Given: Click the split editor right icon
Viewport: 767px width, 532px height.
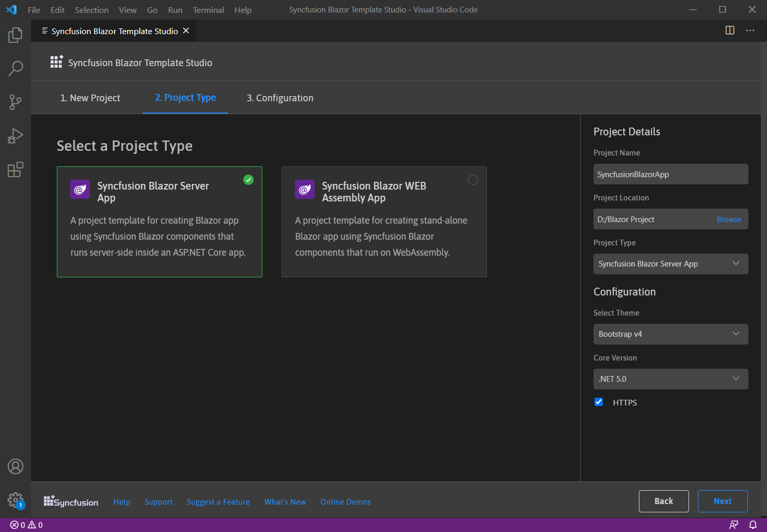Looking at the screenshot, I should click(x=729, y=30).
